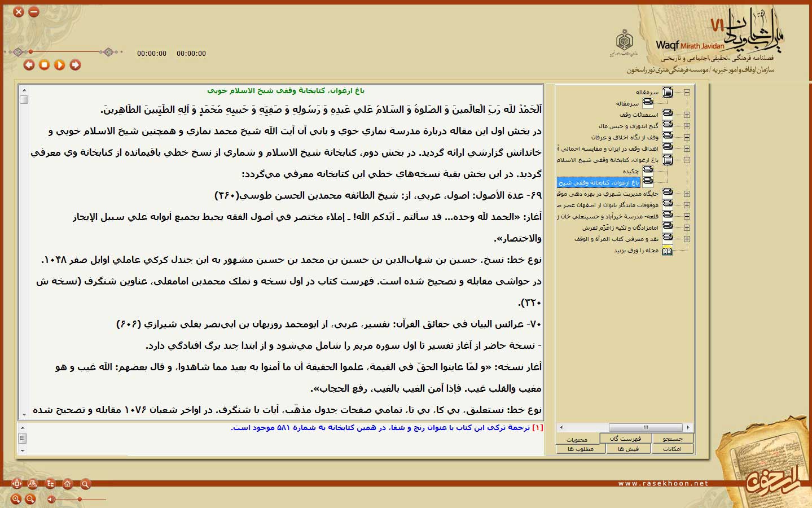812x508 pixels.
Task: Expand the امامزادگان و تکیة زاغرم تفرش node
Action: click(x=687, y=227)
